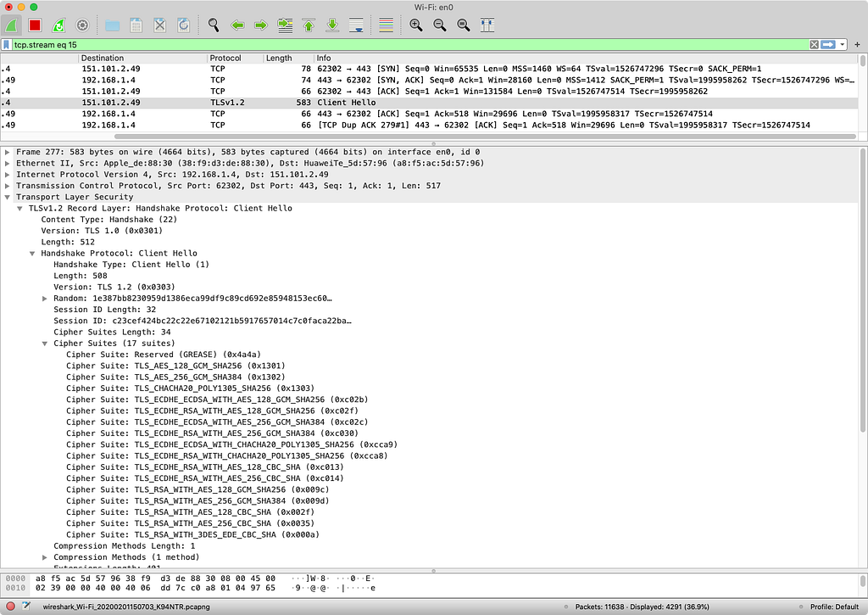The image size is (868, 615).
Task: Select Cipher Suites Length: 34 line
Action: point(112,332)
